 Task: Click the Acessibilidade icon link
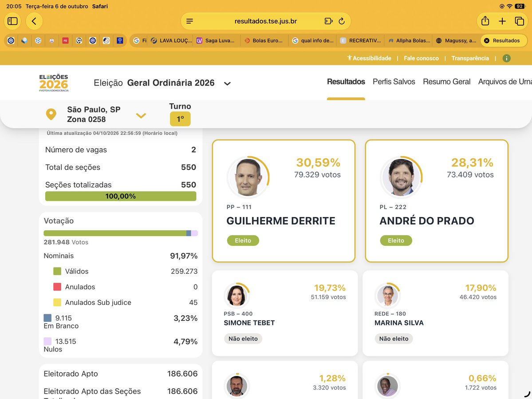coord(369,58)
